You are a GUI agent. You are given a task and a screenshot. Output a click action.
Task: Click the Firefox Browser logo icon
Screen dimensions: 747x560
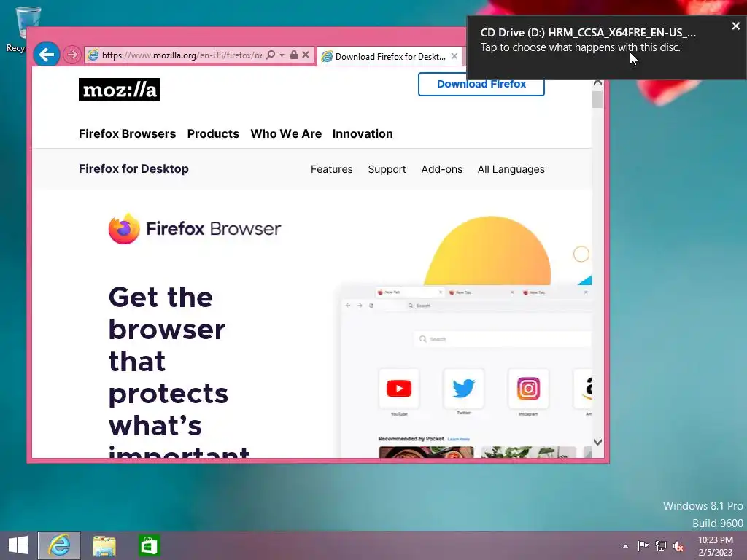(124, 228)
